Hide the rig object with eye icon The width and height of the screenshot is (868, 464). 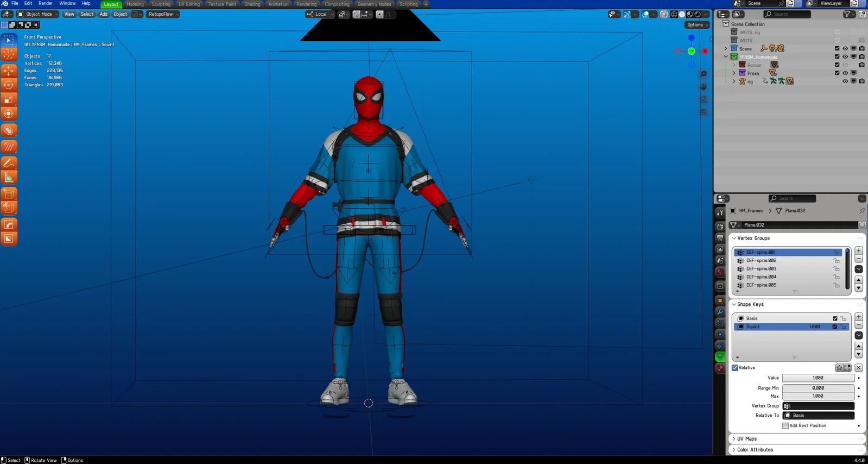(845, 81)
